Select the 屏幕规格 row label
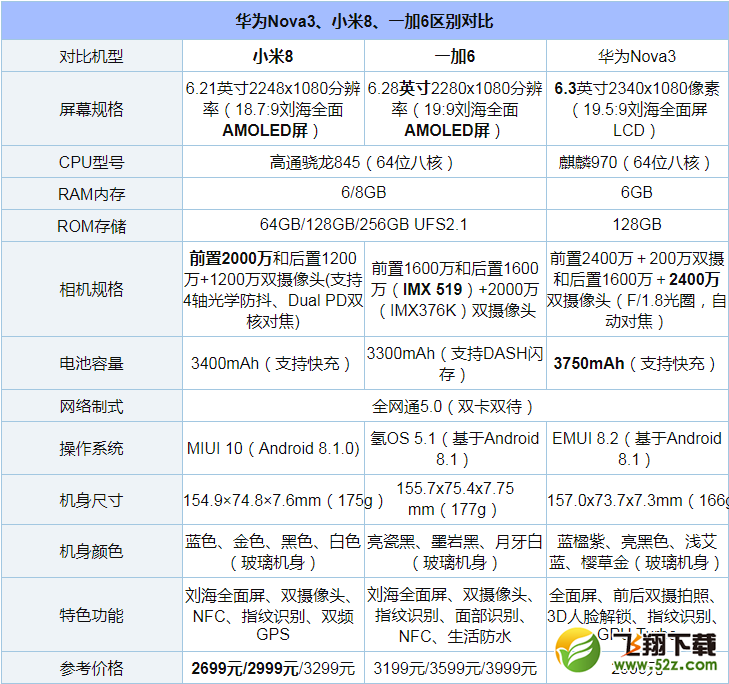729x684 pixels. (92, 109)
